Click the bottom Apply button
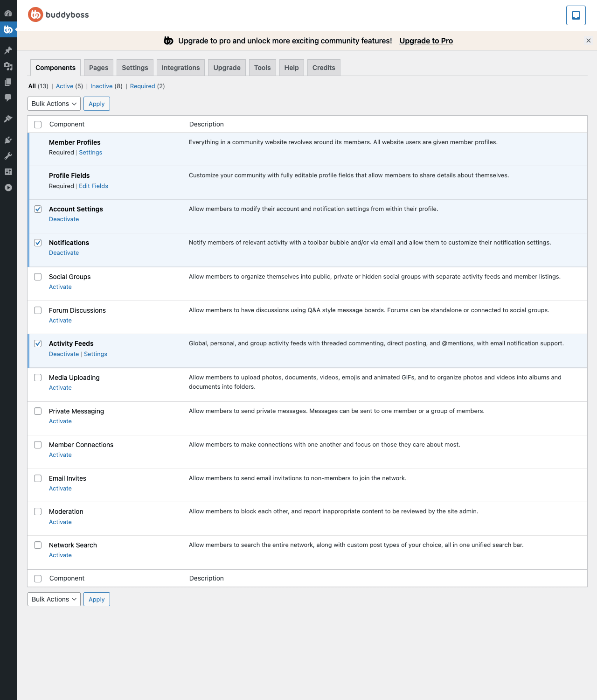The image size is (597, 700). tap(97, 599)
